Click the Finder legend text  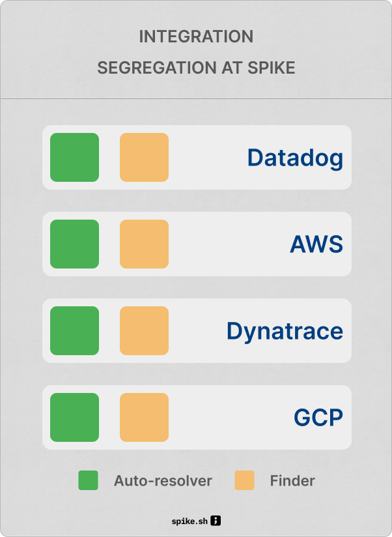tap(292, 481)
